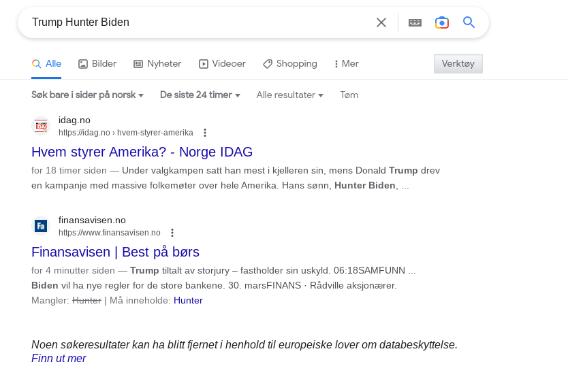Screen dimensions: 568x392
Task: Expand the 'Søk bare i sider på norsk' dropdown
Action: click(87, 95)
